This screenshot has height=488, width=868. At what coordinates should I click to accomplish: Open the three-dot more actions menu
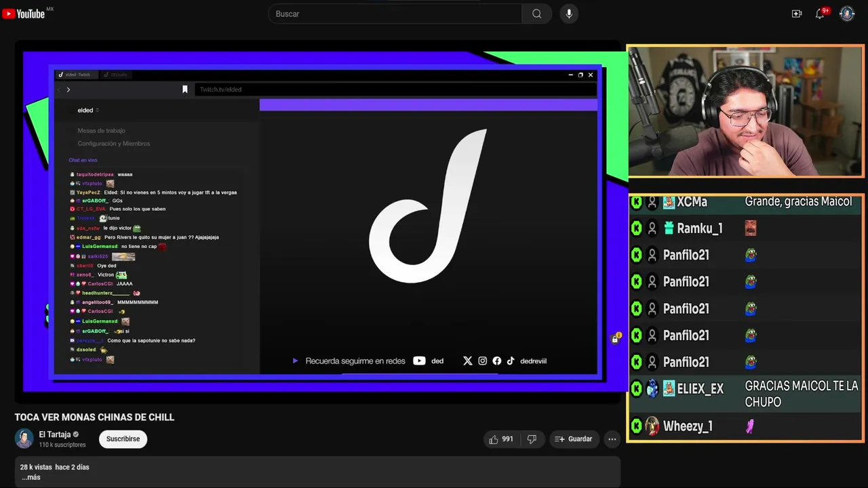coord(612,439)
